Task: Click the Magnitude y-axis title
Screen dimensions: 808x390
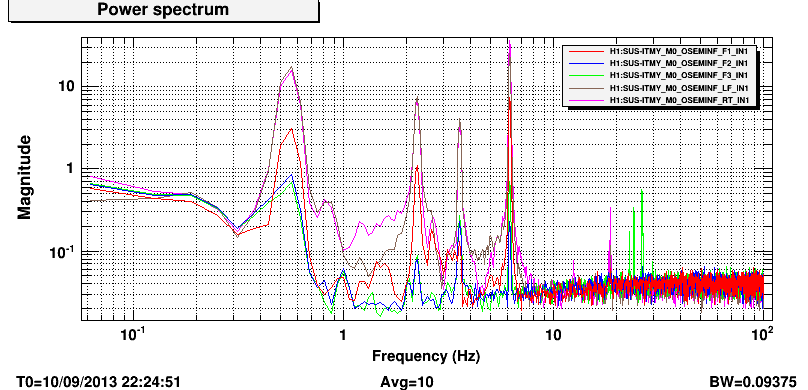Action: [x=24, y=177]
